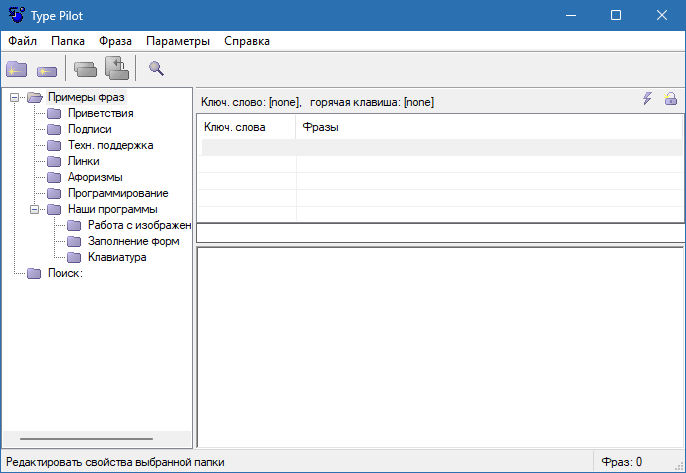Click the Ключ. слова column header

(x=246, y=127)
